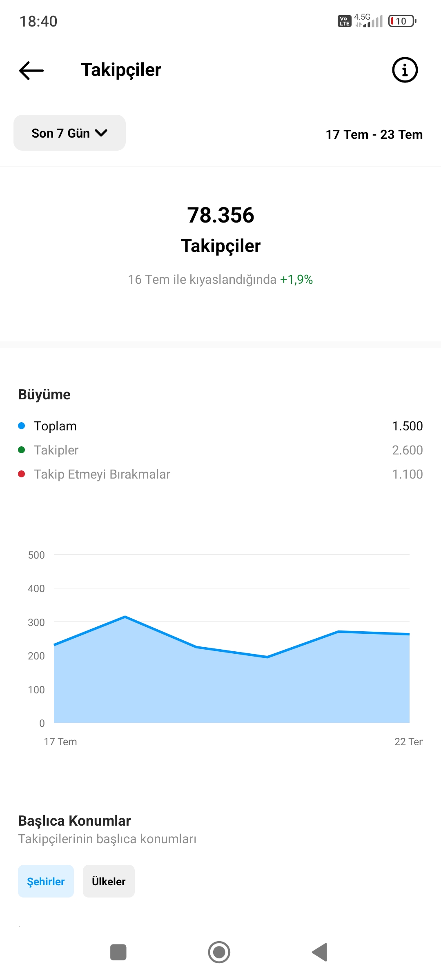Viewport: 441px width, 980px height.
Task: Tap the VoLTE status icon
Action: tap(344, 21)
